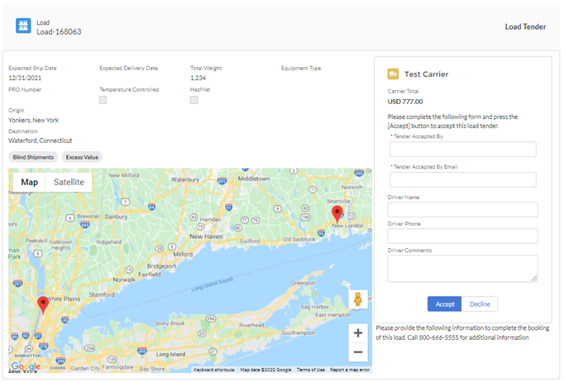Click Danbury label on map
564x382 pixels.
pos(116,217)
